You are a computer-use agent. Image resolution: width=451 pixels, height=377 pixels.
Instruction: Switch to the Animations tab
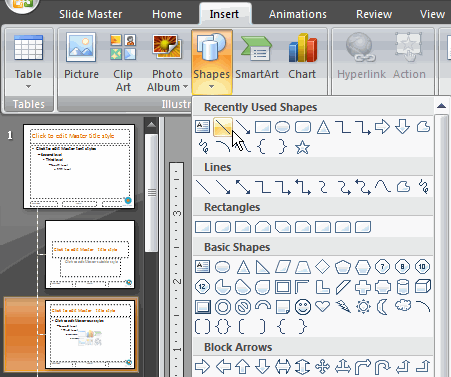click(x=298, y=14)
